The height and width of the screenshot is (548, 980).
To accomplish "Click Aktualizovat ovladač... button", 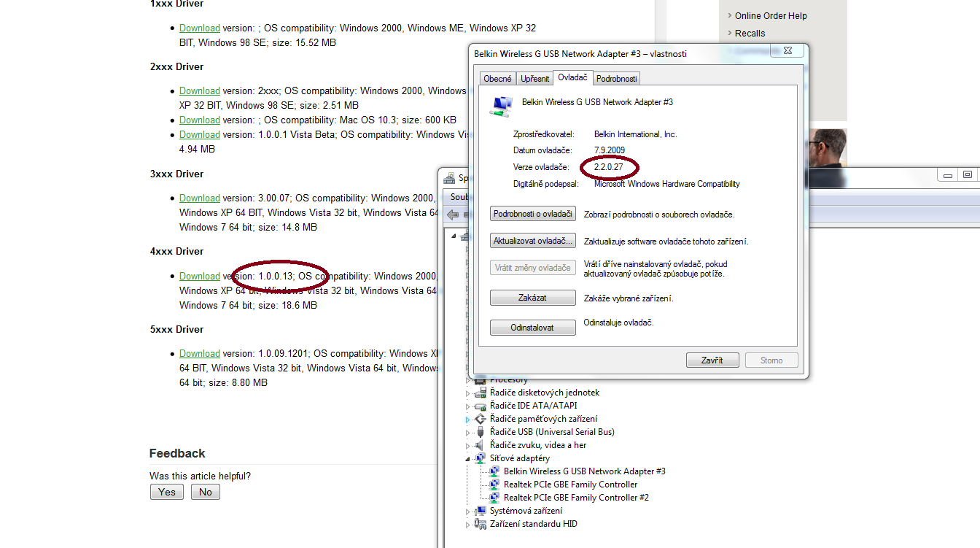I will (x=533, y=241).
